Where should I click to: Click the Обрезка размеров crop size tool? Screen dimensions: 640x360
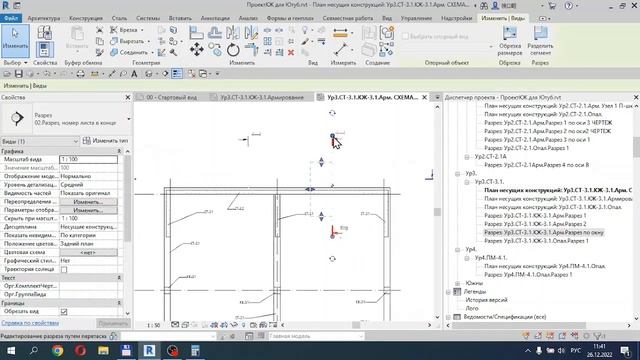(x=509, y=41)
